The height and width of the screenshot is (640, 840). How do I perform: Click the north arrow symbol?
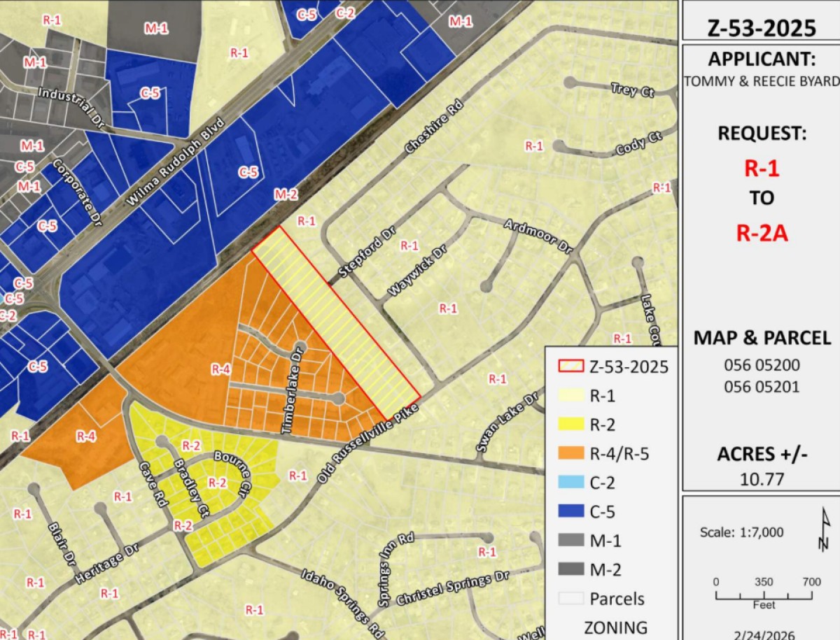[825, 530]
